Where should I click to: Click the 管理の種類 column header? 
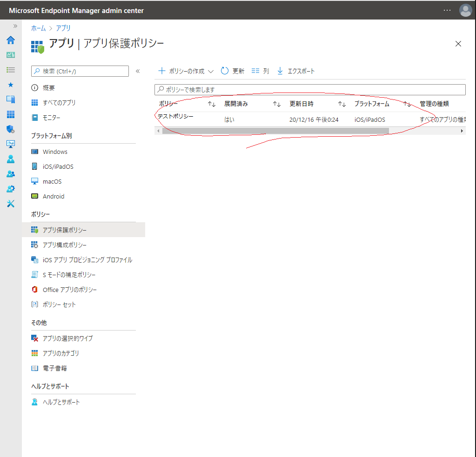pos(434,104)
